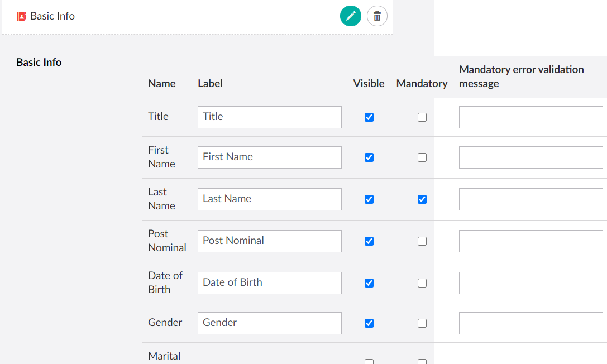The width and height of the screenshot is (607, 364).
Task: Enable Mandatory for First Name
Action: 422,157
